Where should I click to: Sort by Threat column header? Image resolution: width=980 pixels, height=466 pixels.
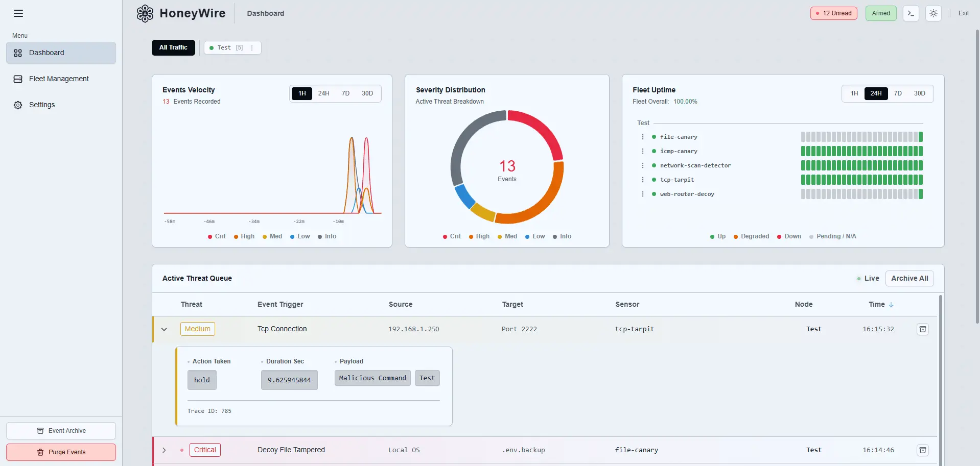192,305
